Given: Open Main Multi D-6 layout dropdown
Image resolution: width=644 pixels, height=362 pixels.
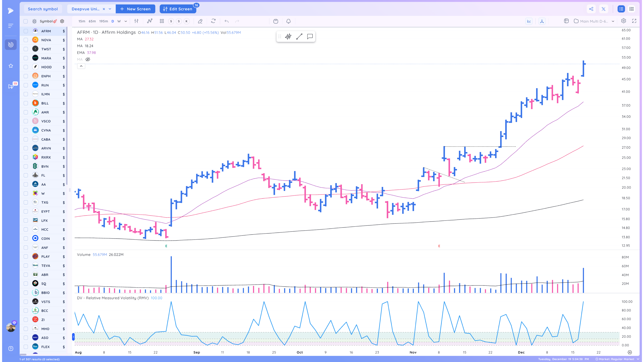Looking at the screenshot, I should (x=613, y=21).
